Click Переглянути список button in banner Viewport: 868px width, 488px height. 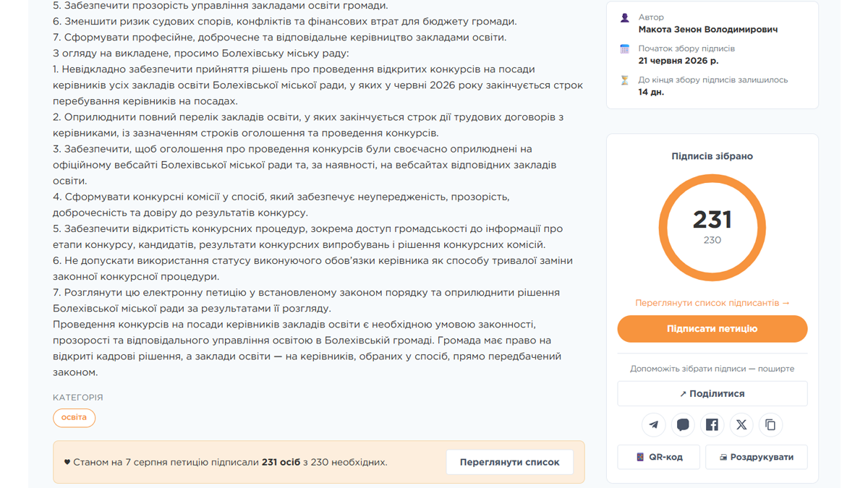[510, 462]
